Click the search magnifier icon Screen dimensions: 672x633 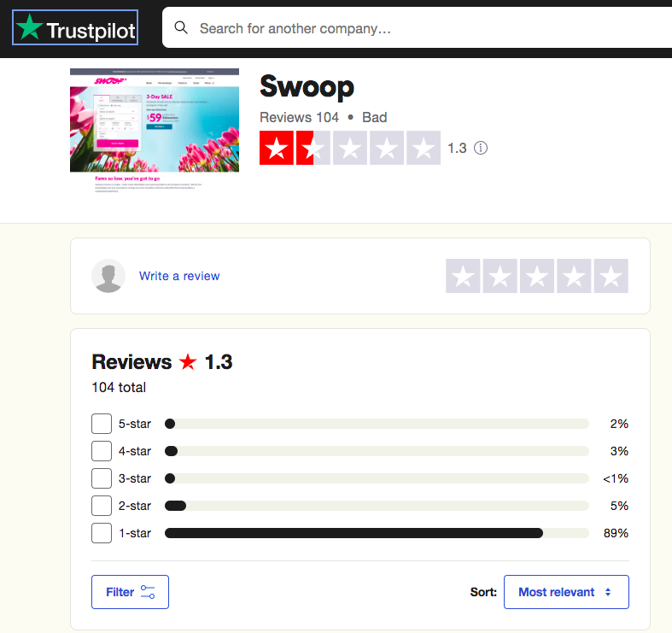[x=181, y=27]
